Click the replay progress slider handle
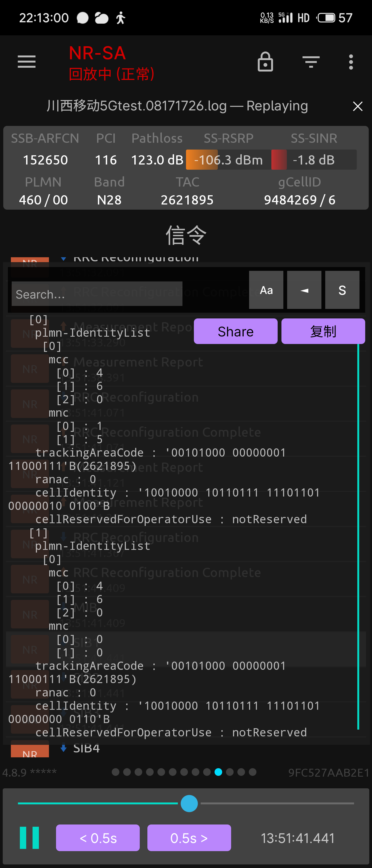Viewport: 372px width, 868px height. click(x=189, y=803)
